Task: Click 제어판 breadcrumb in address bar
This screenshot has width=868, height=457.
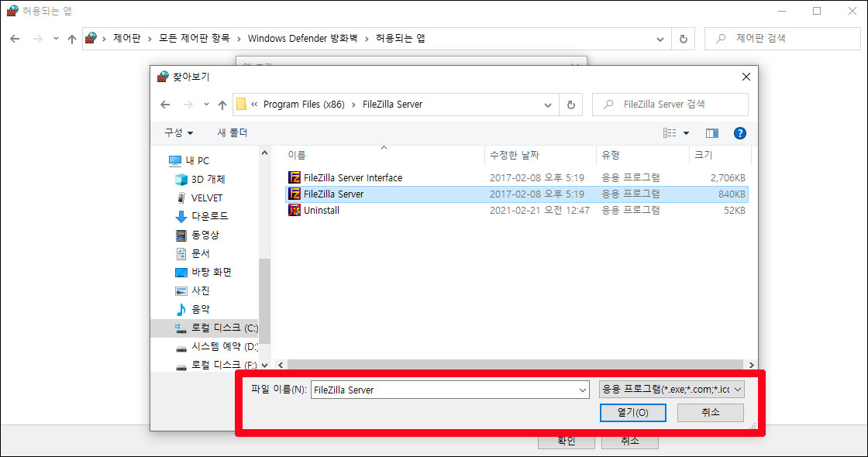Action: (127, 38)
